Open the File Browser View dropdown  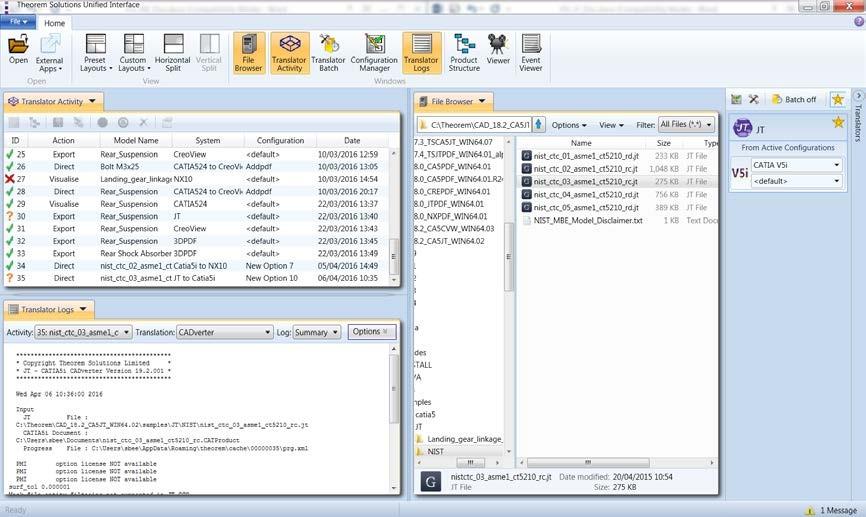[x=611, y=125]
